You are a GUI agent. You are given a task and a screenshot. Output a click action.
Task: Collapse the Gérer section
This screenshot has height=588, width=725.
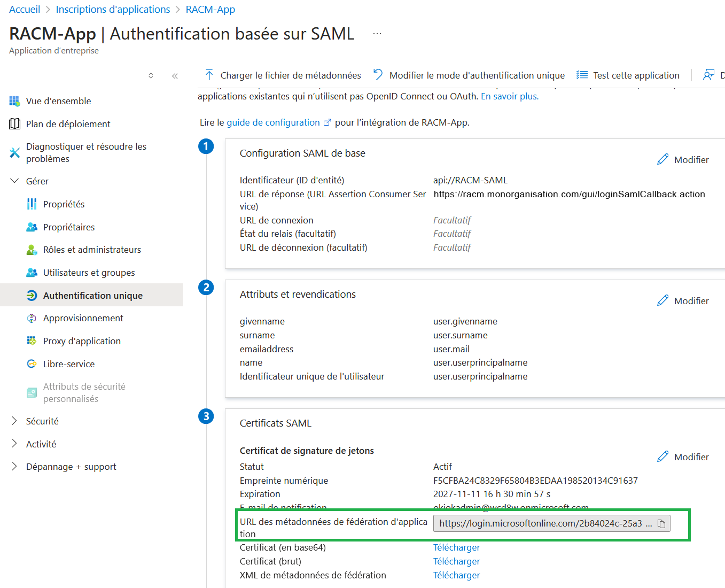14,181
